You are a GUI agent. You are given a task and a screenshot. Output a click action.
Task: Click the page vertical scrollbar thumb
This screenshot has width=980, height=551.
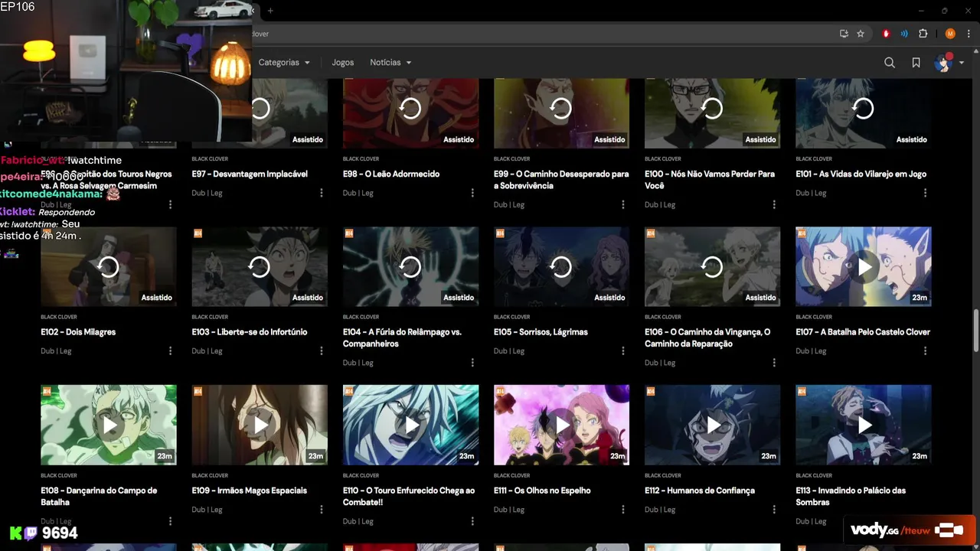[975, 331]
